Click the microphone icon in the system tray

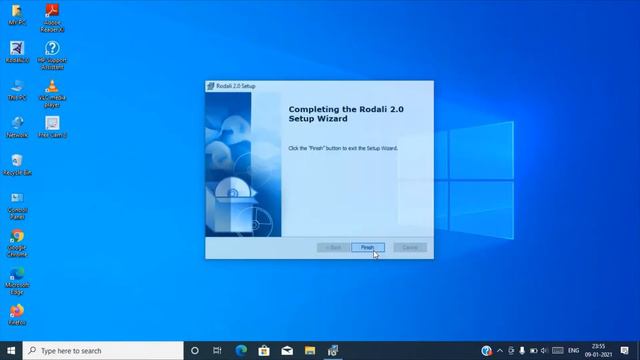[522, 351]
